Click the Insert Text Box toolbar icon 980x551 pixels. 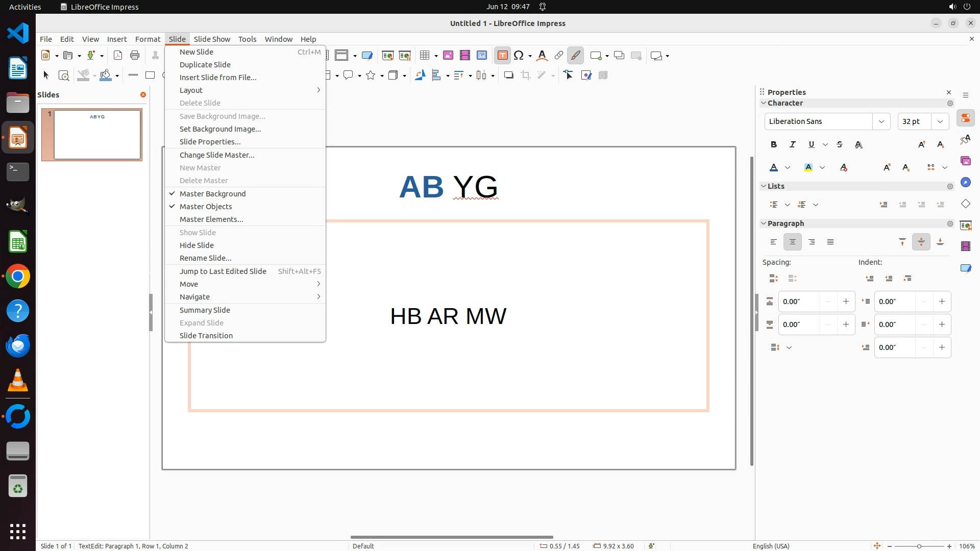502,56
